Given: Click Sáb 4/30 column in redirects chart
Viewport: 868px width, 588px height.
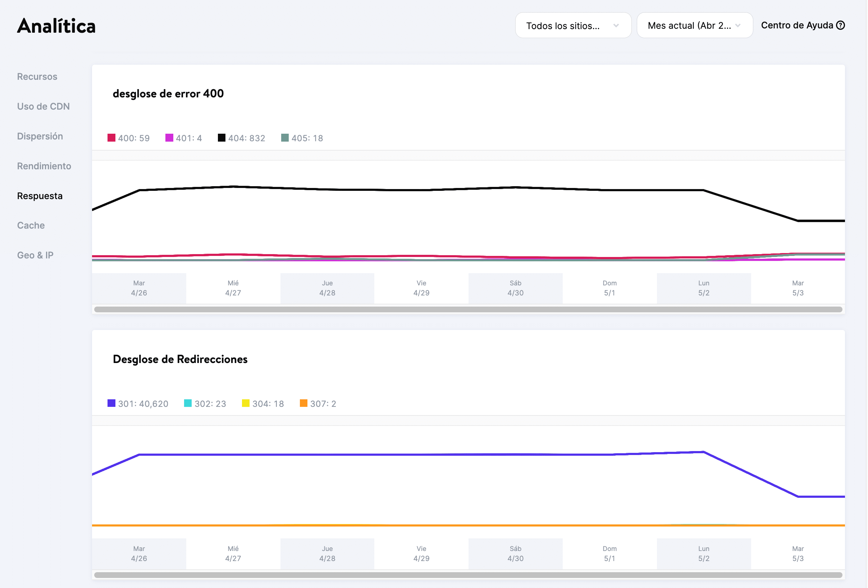Looking at the screenshot, I should tap(515, 553).
